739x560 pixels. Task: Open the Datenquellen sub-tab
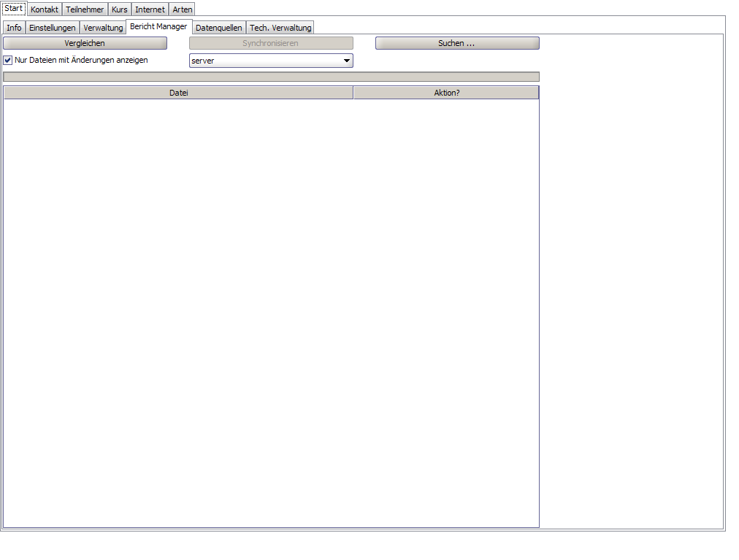218,28
